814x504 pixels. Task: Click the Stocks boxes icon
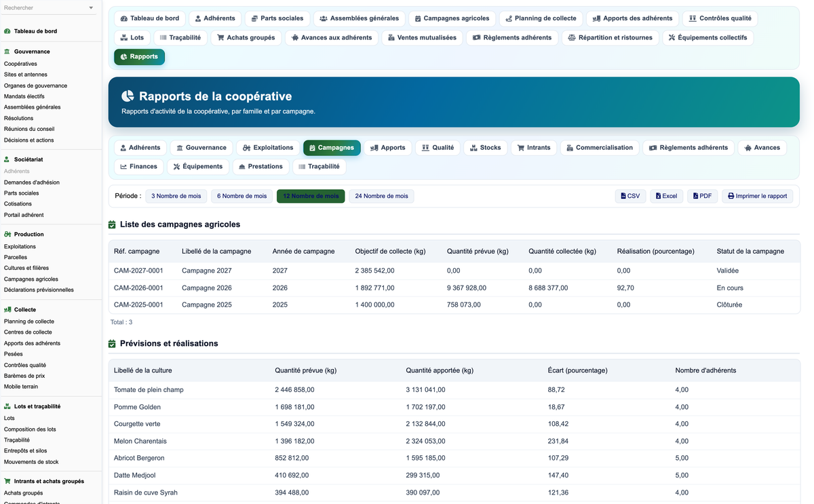pos(474,147)
